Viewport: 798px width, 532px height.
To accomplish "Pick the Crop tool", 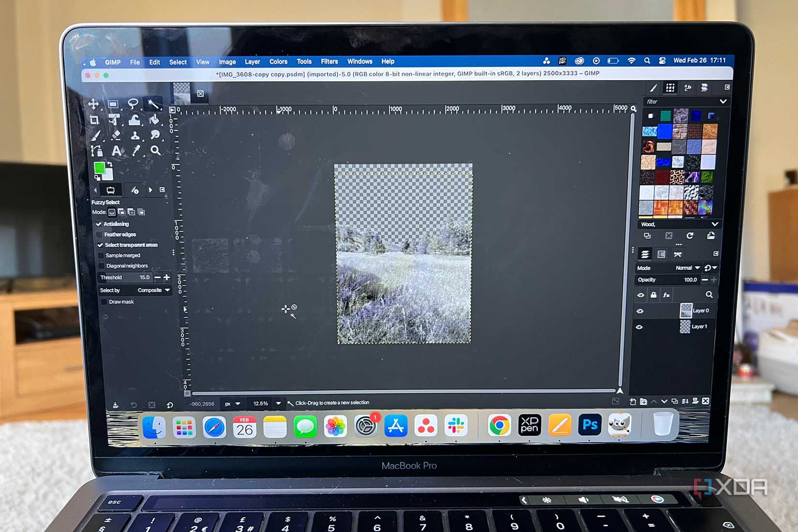I will pyautogui.click(x=95, y=120).
